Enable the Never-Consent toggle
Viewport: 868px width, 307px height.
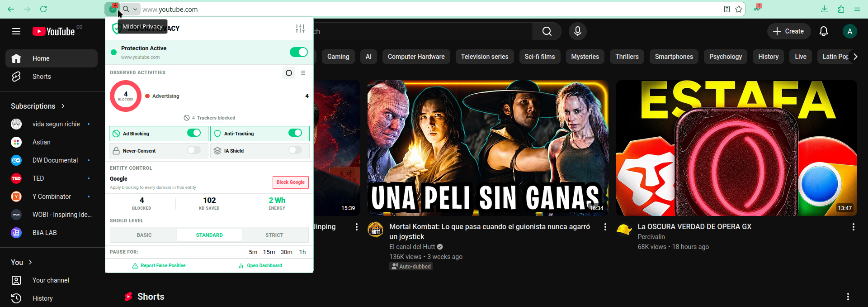tap(194, 150)
